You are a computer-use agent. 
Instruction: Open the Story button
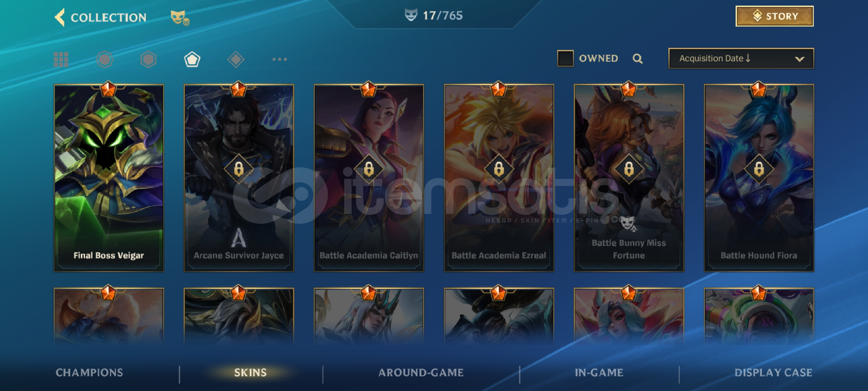pyautogui.click(x=775, y=16)
